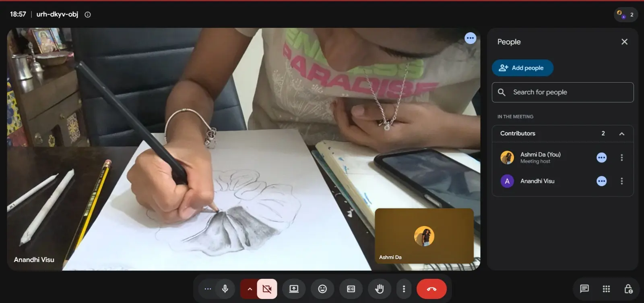Click Ashmi Da self-view tile
The height and width of the screenshot is (303, 644).
[x=424, y=236]
